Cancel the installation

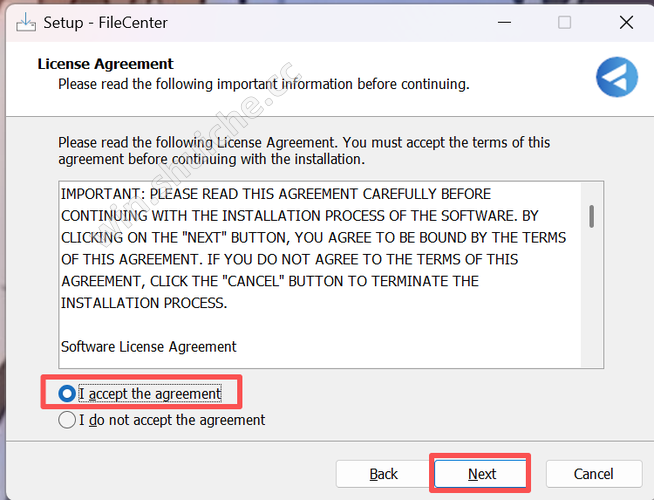coord(593,473)
